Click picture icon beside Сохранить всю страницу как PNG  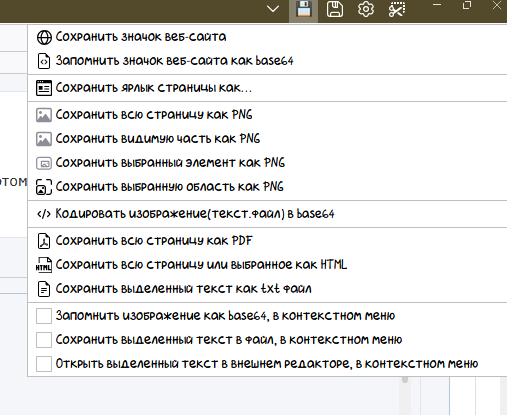pyautogui.click(x=44, y=115)
